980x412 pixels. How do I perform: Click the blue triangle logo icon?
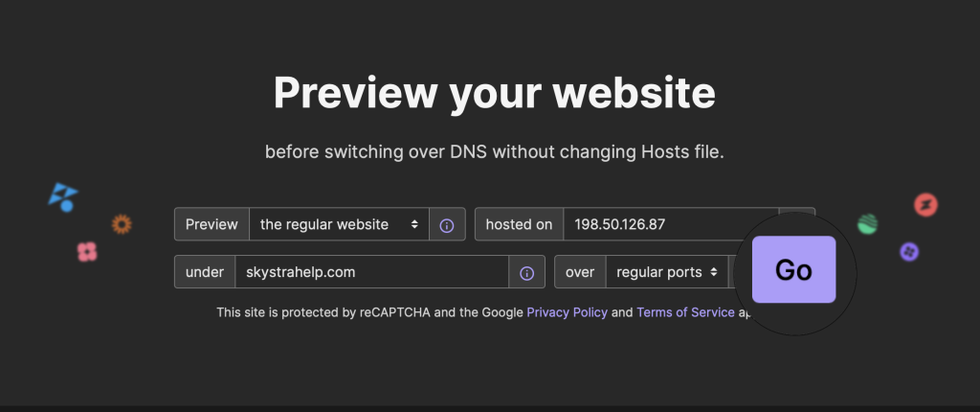click(x=63, y=197)
